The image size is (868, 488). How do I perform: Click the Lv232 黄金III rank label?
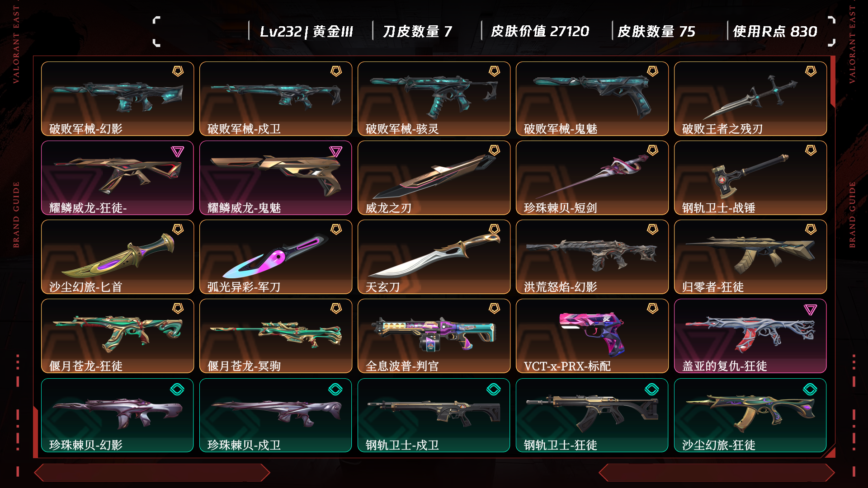[x=306, y=31]
